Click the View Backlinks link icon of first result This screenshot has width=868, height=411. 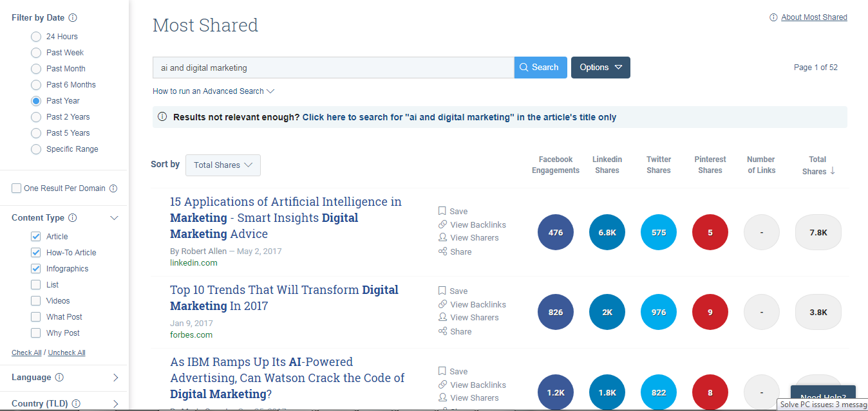pyautogui.click(x=442, y=224)
